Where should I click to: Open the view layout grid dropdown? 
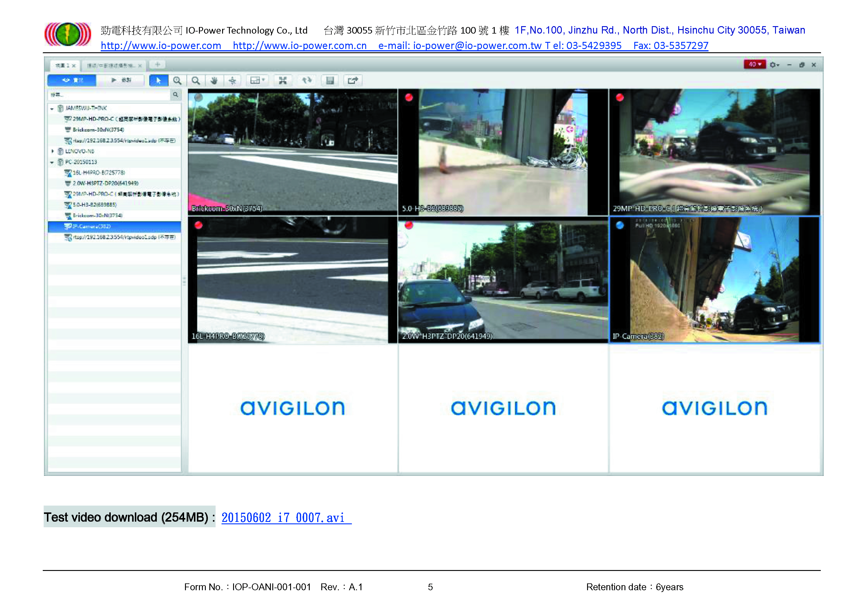click(257, 81)
